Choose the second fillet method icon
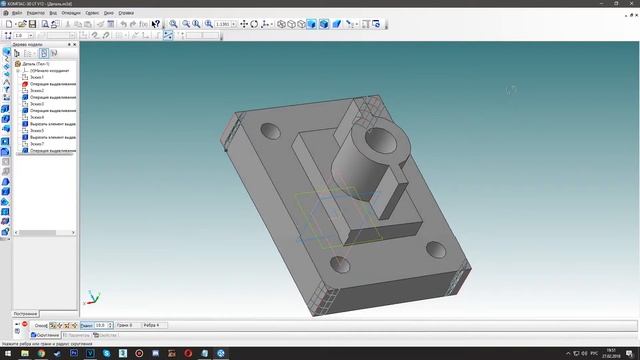 point(60,325)
